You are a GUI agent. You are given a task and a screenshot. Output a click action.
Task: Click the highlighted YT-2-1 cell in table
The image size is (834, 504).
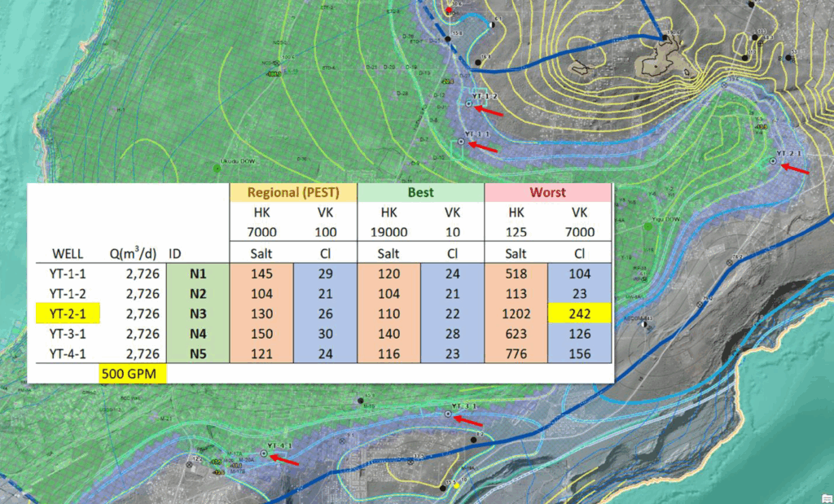(64, 310)
